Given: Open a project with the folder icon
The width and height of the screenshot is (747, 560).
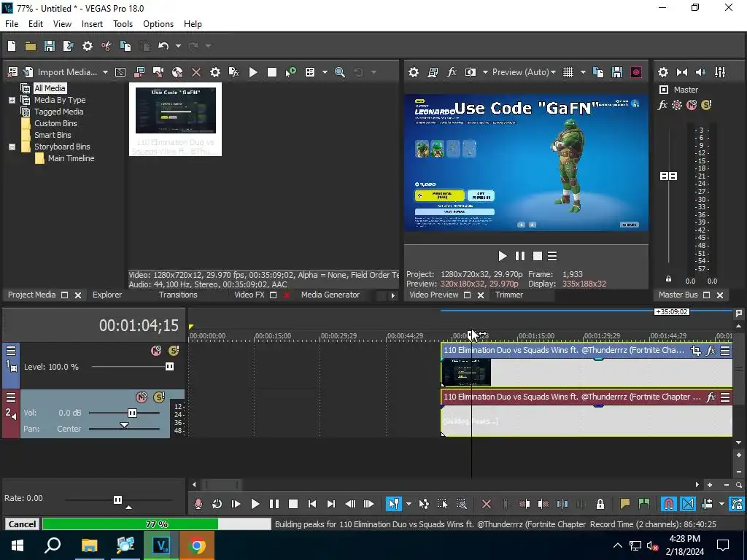Looking at the screenshot, I should [x=31, y=46].
